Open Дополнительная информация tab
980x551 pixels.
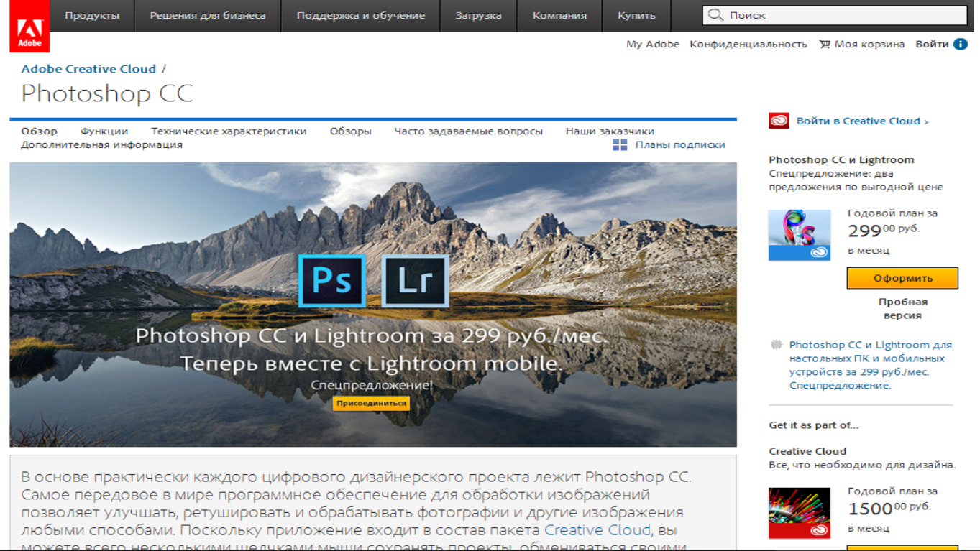(x=101, y=145)
